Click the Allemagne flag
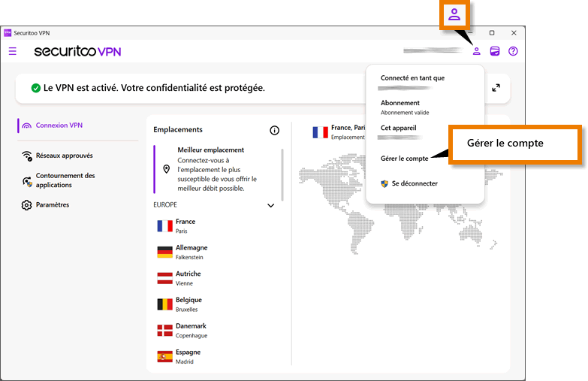This screenshot has height=381, width=588. (x=164, y=252)
